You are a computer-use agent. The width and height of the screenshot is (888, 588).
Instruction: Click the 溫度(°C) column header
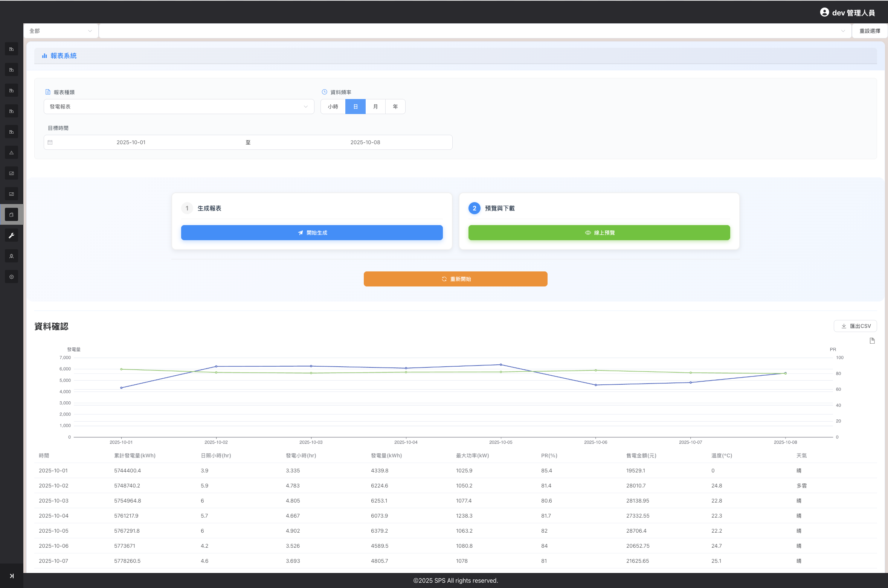722,455
